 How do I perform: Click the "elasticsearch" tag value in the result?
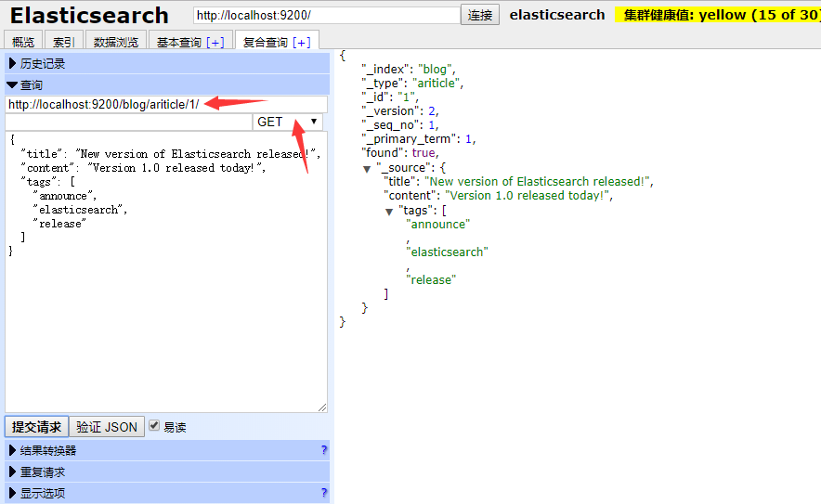(x=447, y=252)
